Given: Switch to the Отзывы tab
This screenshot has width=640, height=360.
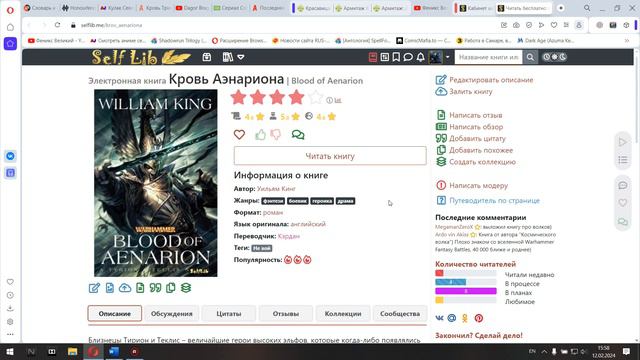Looking at the screenshot, I should click(x=286, y=313).
